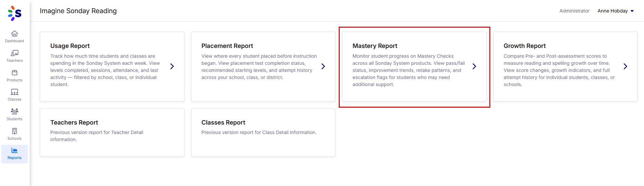Click the Teachers Report description text
Screen dimensions: 644x186
click(97, 136)
